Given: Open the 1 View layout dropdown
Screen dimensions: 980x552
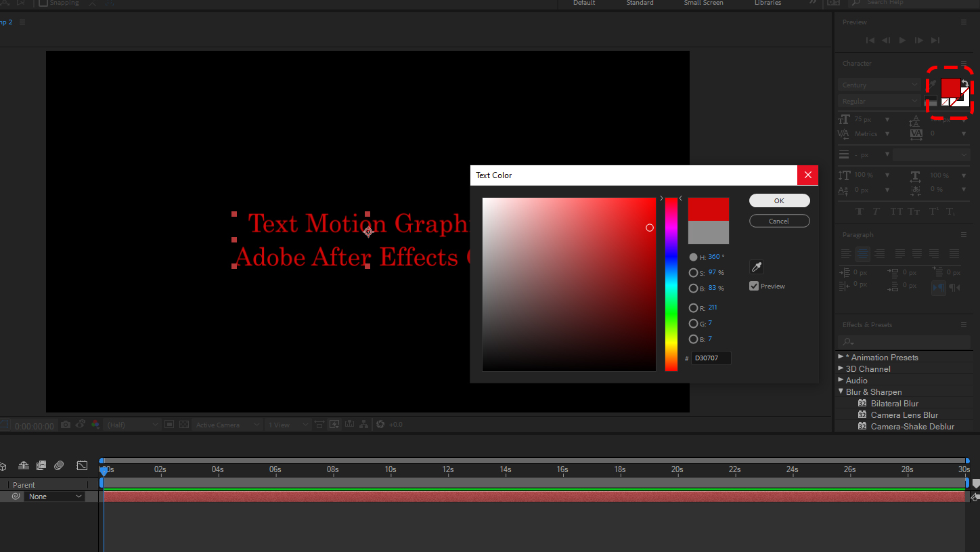Looking at the screenshot, I should [x=287, y=425].
